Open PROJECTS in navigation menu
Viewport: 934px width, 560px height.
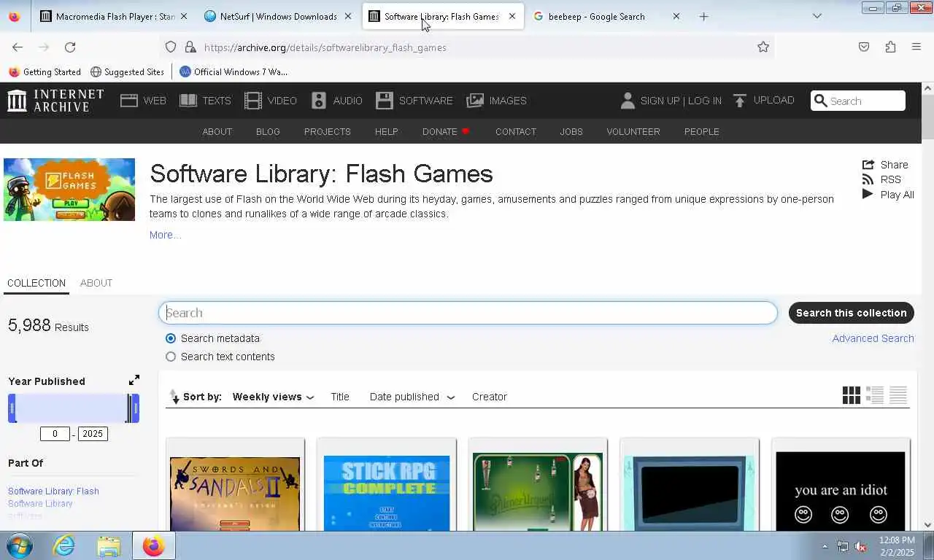coord(328,131)
